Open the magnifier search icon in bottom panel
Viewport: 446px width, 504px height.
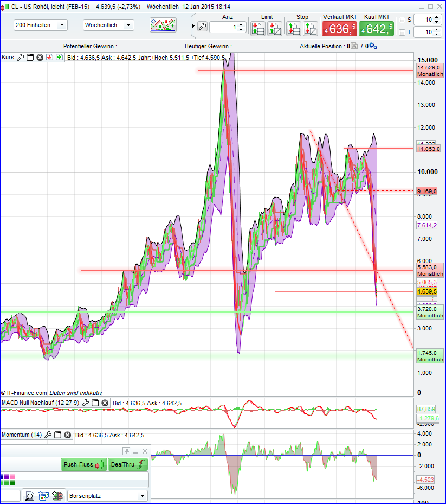coord(30,495)
